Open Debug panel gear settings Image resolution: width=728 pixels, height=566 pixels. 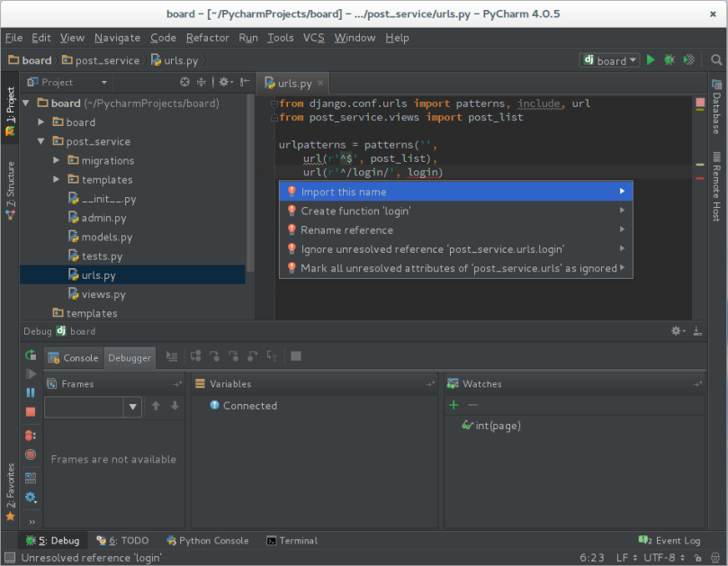coord(678,330)
